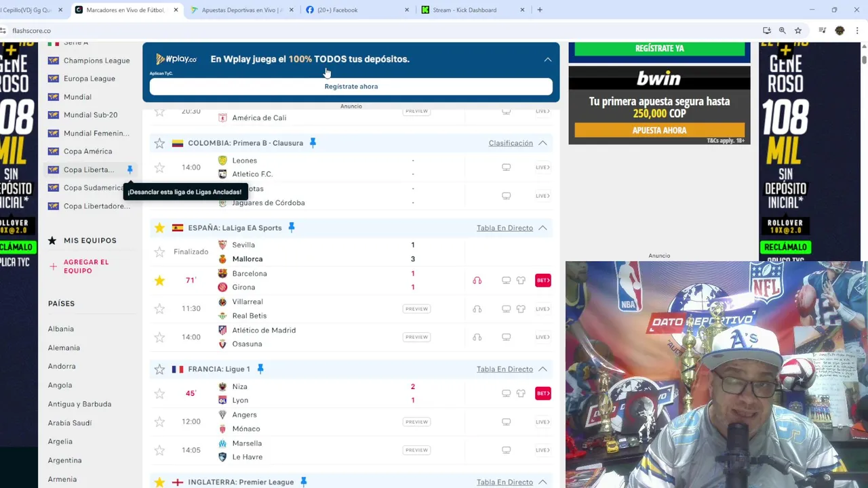The image size is (868, 488).
Task: Open a new browser tab
Action: [540, 10]
